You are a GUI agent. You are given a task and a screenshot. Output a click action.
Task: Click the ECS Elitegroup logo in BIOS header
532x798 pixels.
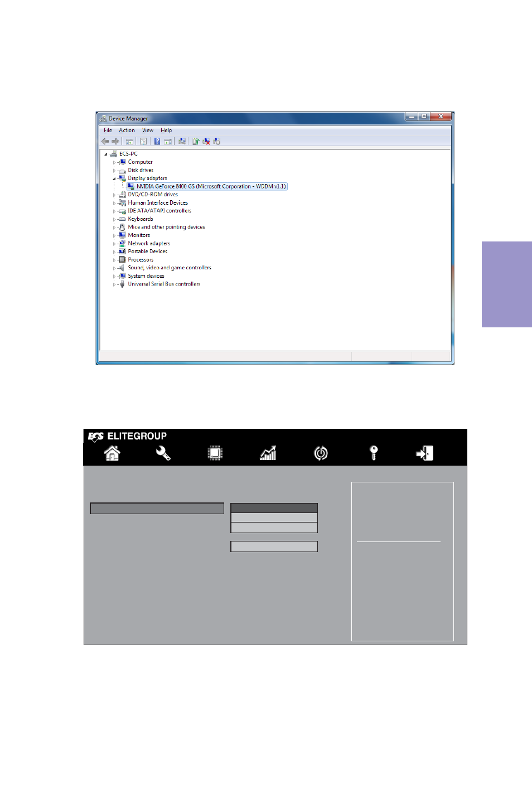(x=127, y=436)
